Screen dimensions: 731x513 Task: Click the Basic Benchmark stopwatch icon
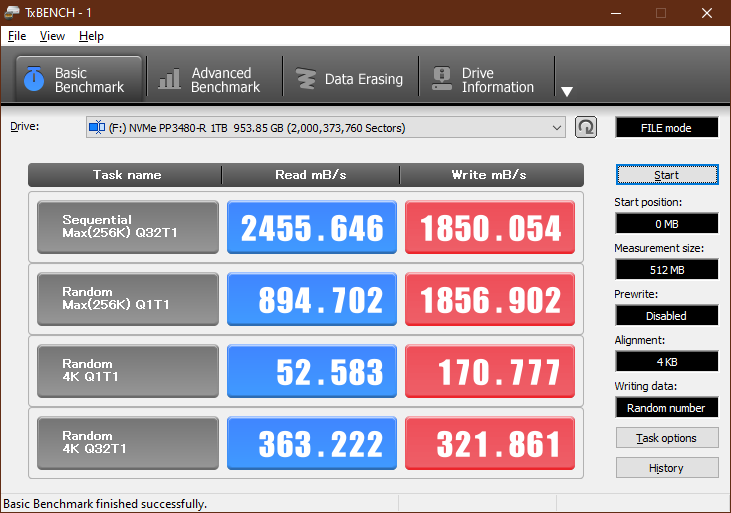34,78
